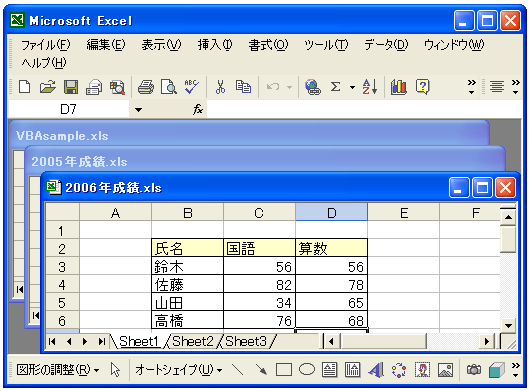The width and height of the screenshot is (531, 391).
Task: Switch to Sheet2 tab
Action: coord(193,341)
